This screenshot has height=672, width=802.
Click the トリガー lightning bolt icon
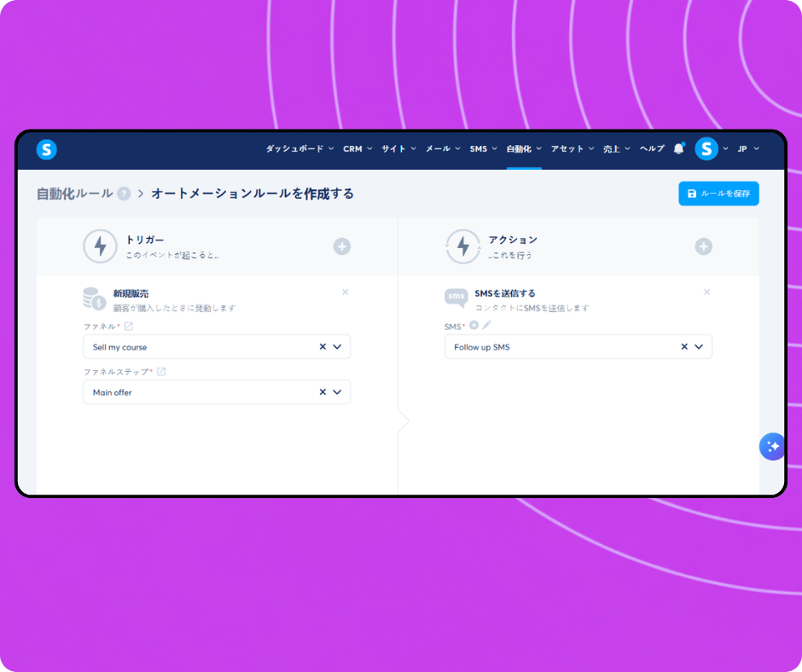101,246
